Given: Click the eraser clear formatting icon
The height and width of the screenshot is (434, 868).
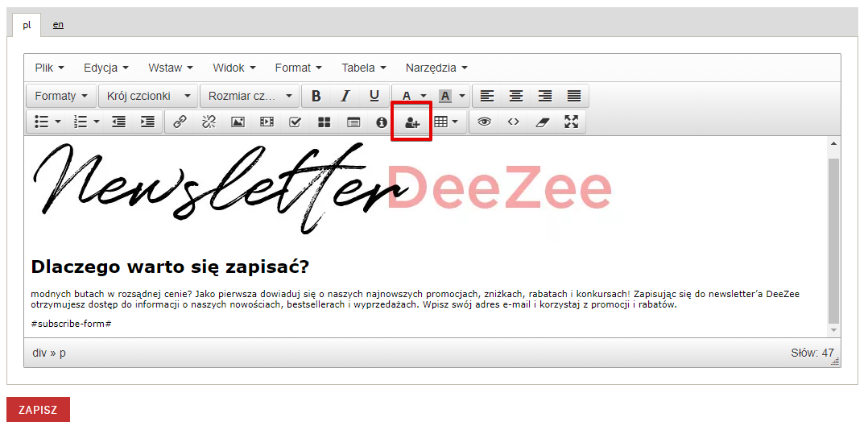Looking at the screenshot, I should 542,122.
